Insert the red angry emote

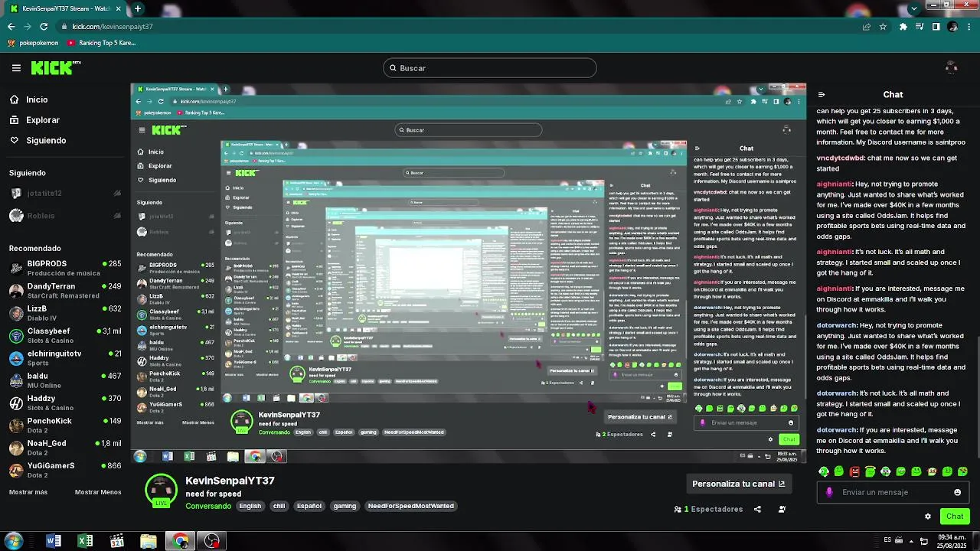point(854,471)
